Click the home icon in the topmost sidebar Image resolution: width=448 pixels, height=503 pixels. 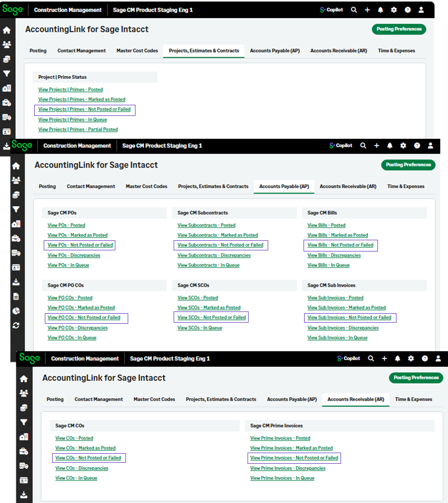pyautogui.click(x=7, y=30)
